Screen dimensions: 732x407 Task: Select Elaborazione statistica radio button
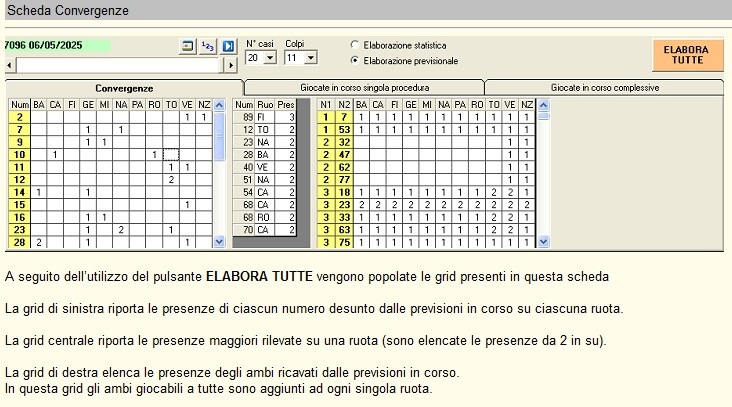point(355,45)
